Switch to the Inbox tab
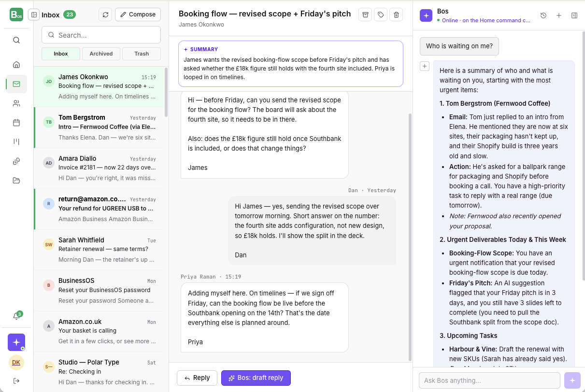The width and height of the screenshot is (585, 392). click(x=61, y=54)
